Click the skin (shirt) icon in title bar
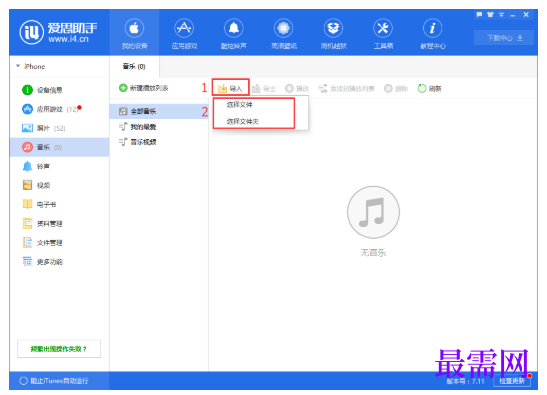 490,15
